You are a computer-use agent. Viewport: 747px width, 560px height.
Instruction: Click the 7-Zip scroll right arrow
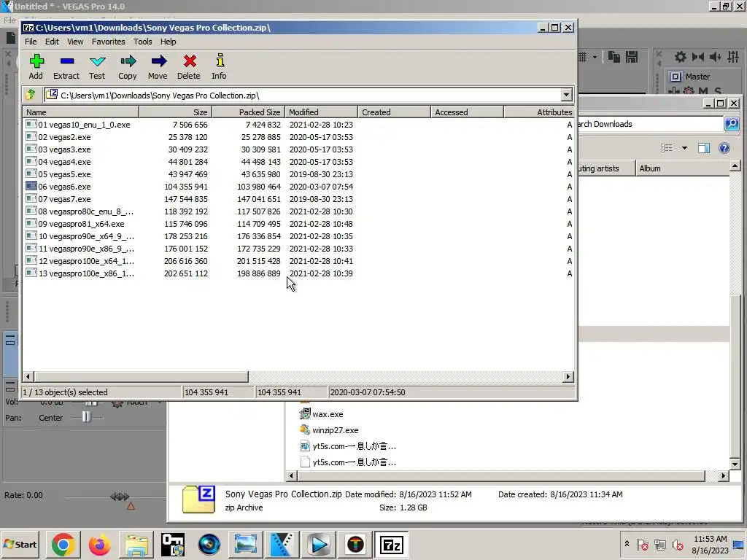(568, 377)
